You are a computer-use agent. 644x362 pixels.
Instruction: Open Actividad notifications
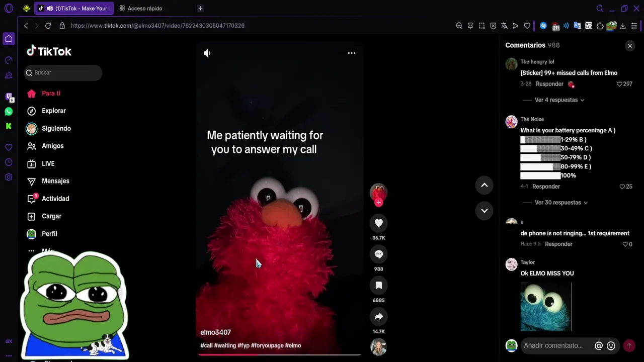48,199
